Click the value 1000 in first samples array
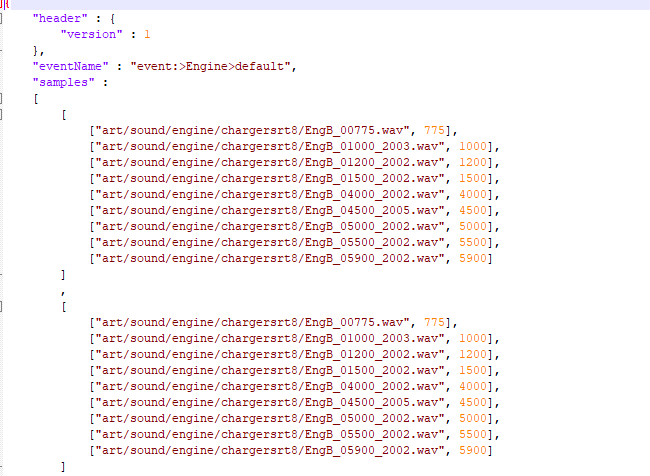The width and height of the screenshot is (650, 476). (x=473, y=146)
